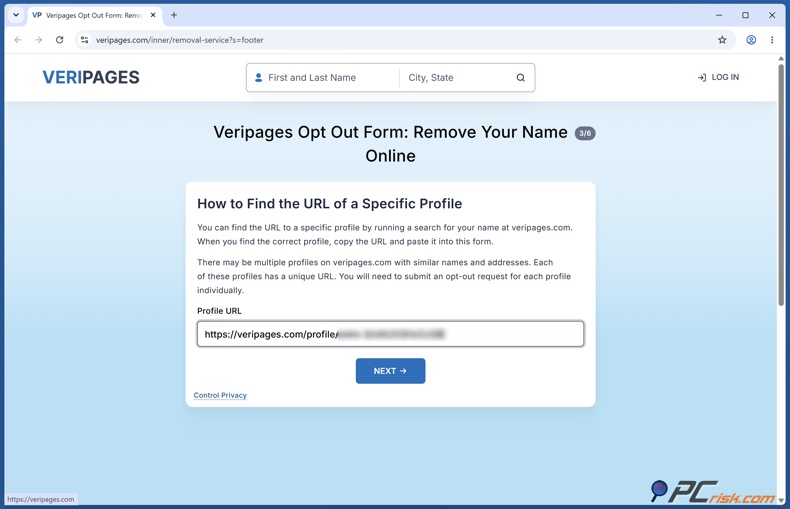Maximize the browser window

tap(745, 15)
